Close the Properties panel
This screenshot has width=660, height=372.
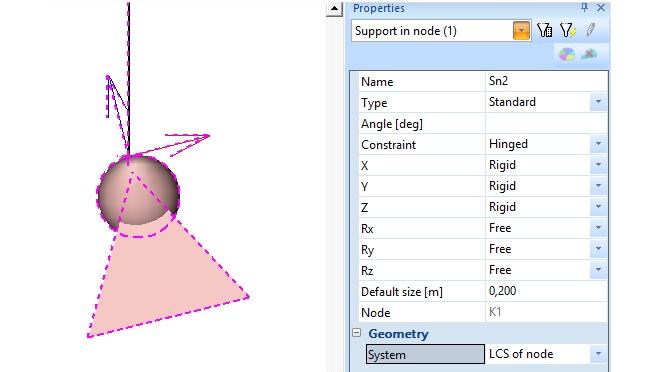(x=601, y=8)
